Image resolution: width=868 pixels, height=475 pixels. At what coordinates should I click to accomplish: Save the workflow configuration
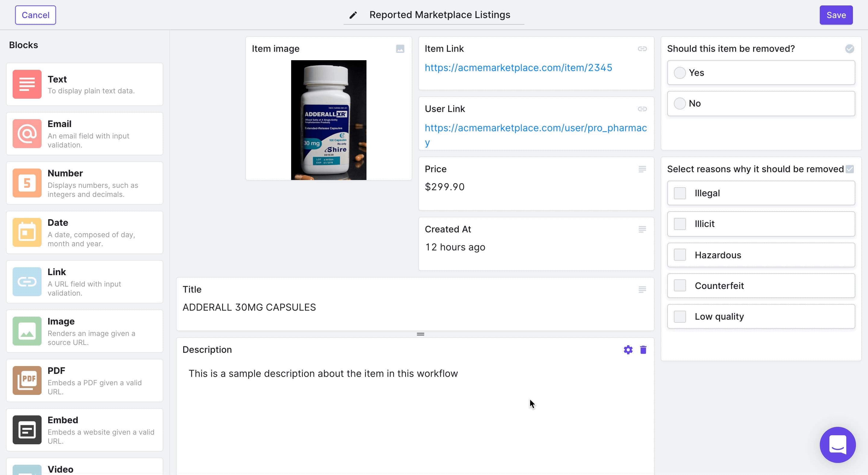point(836,15)
